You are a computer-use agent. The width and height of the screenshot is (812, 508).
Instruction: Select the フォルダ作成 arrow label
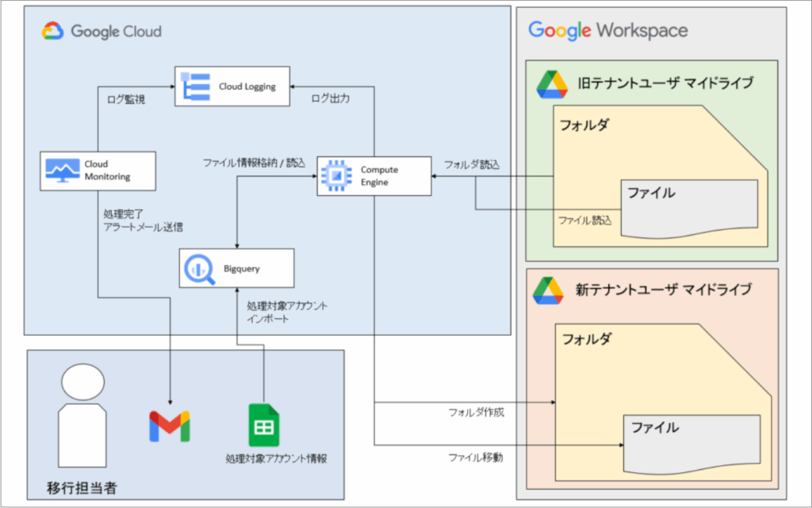click(476, 412)
